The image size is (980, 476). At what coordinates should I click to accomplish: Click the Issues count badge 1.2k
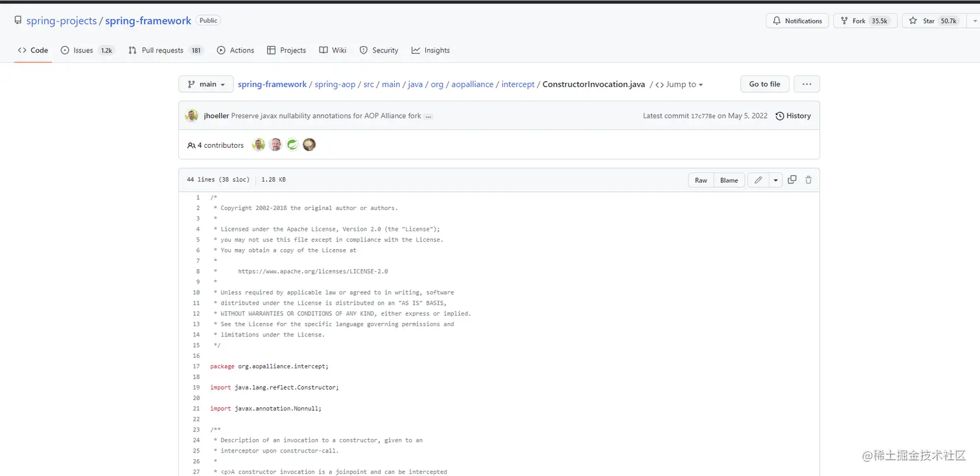pyautogui.click(x=106, y=50)
